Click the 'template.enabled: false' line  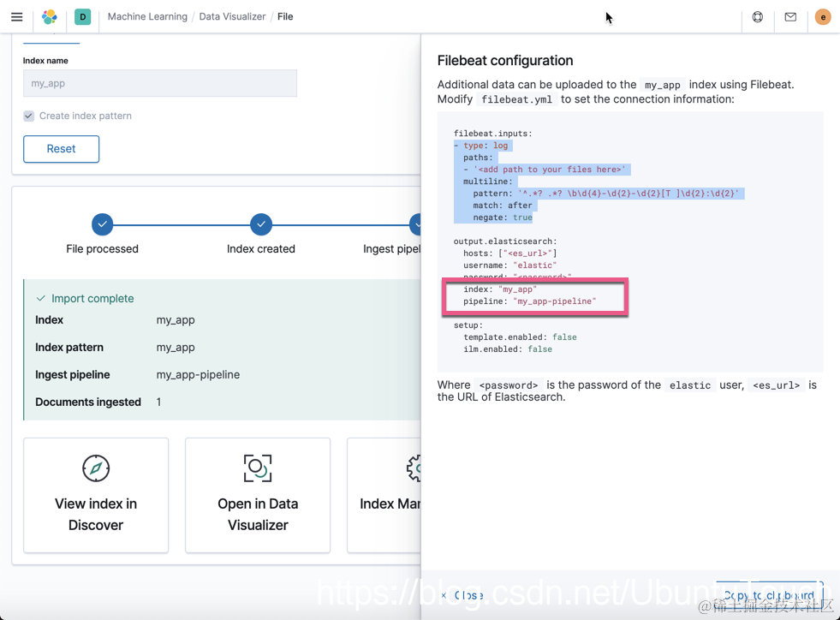(520, 337)
